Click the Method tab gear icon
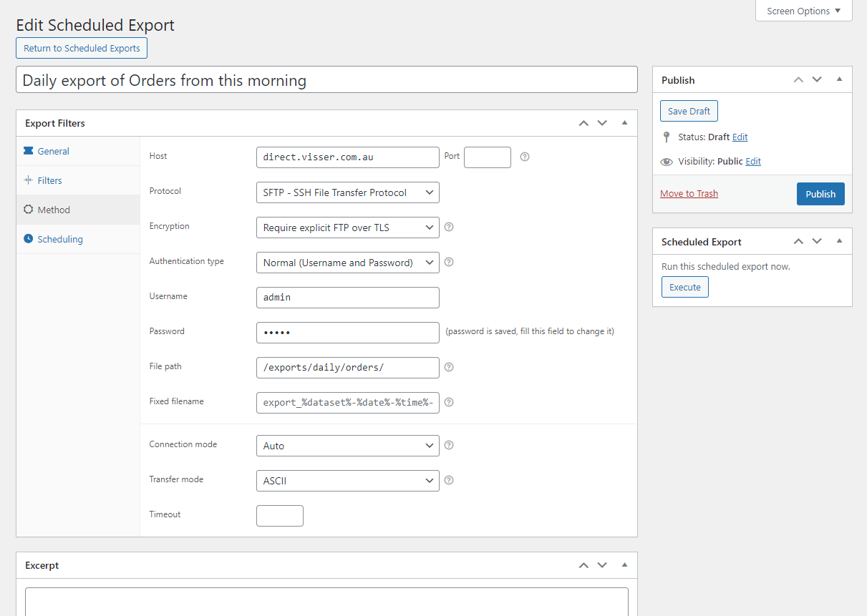 [29, 210]
